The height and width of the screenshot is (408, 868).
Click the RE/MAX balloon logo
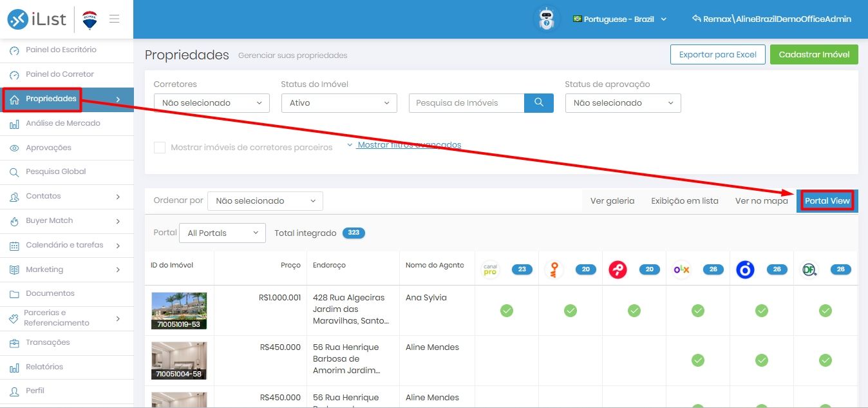pyautogui.click(x=90, y=20)
